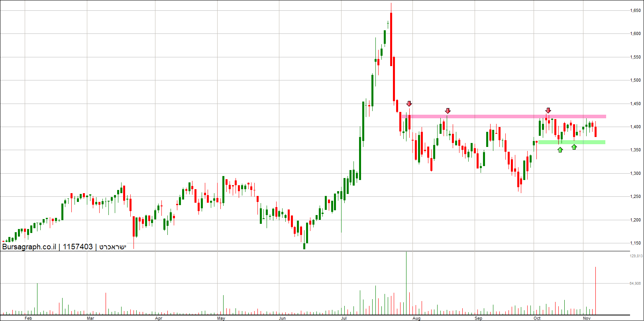Image resolution: width=644 pixels, height=321 pixels.
Task: Click the right green up arrow marker
Action: [574, 147]
